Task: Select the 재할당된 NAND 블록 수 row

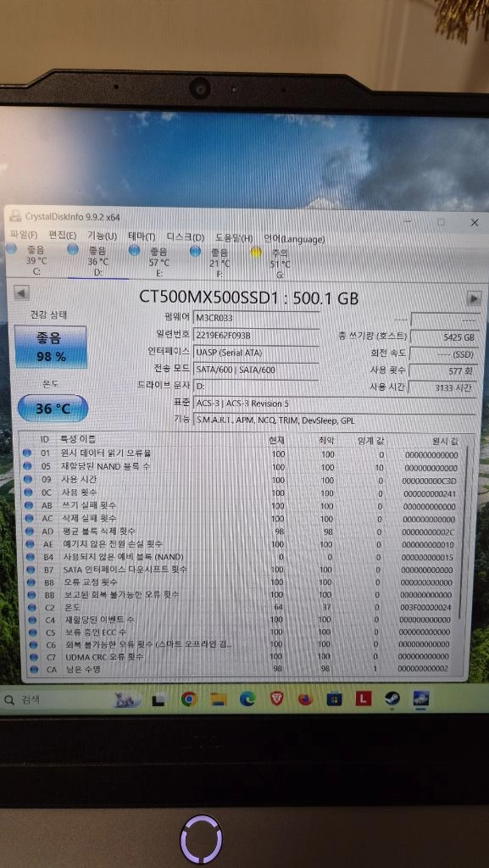Action: coord(242,467)
